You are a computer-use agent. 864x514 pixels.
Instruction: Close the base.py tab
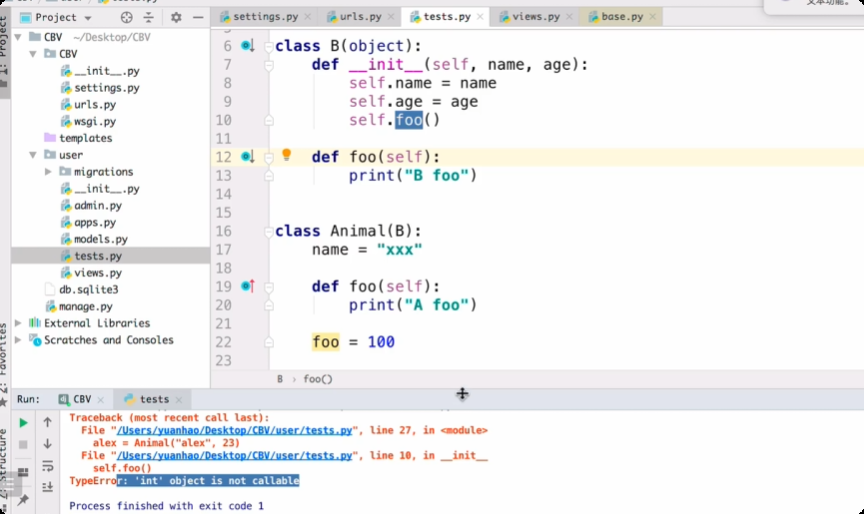tap(652, 17)
